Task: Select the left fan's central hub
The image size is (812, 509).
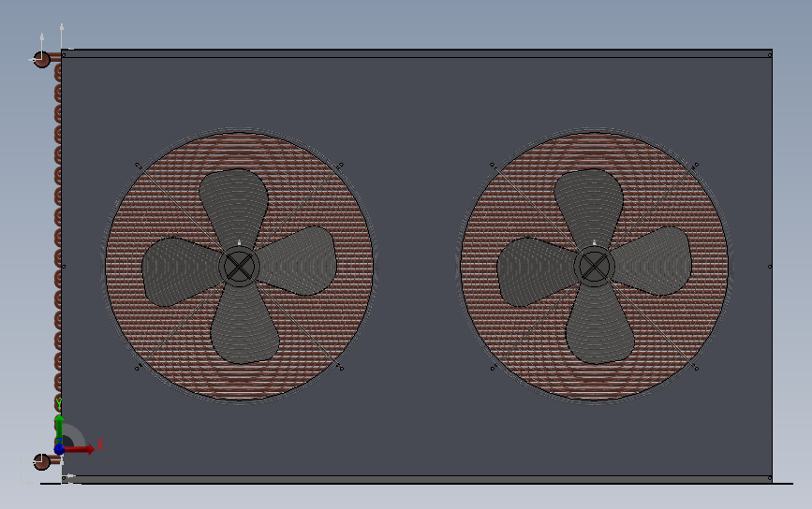Action: click(239, 267)
